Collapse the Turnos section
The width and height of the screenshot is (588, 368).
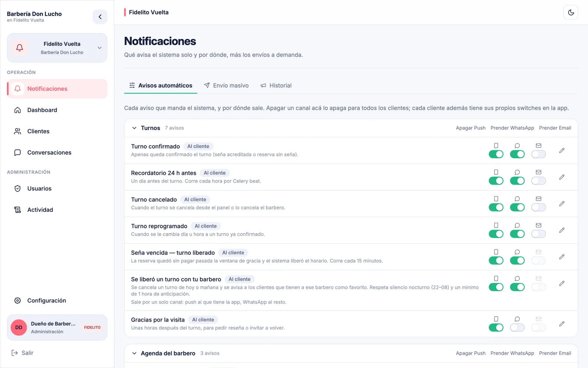click(x=134, y=128)
